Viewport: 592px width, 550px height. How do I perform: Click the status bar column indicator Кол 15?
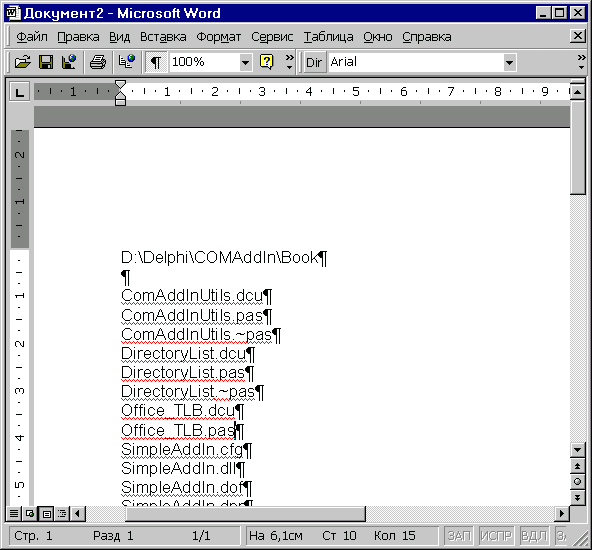coord(395,536)
